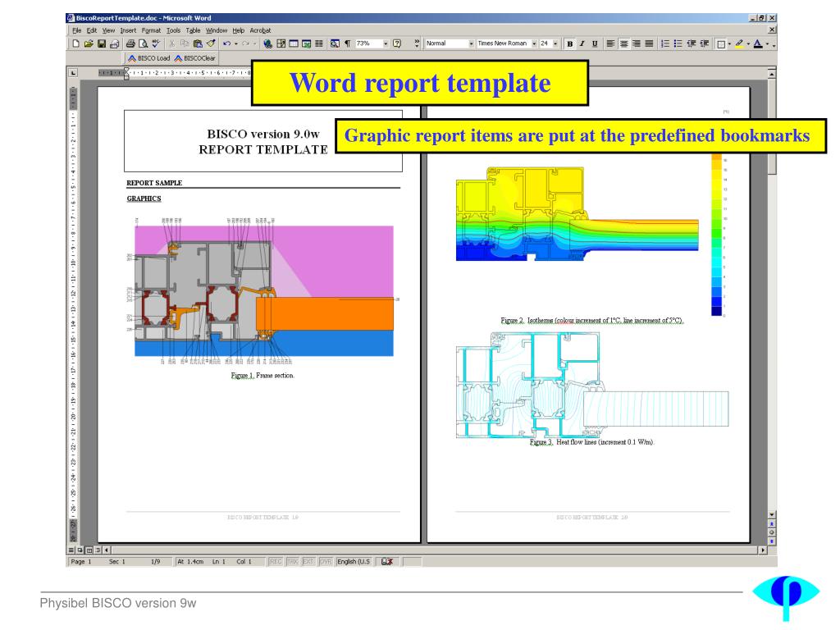Open the 73% zoom dropdown
The image size is (840, 630).
click(x=386, y=43)
